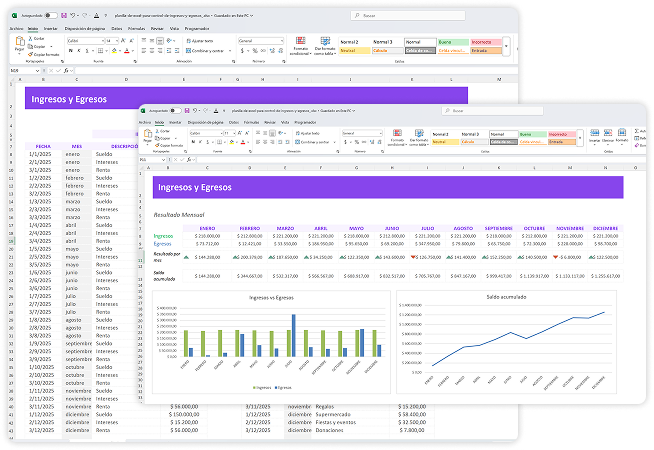
Task: Apply Neutral cell style in the back window
Action: [355, 50]
